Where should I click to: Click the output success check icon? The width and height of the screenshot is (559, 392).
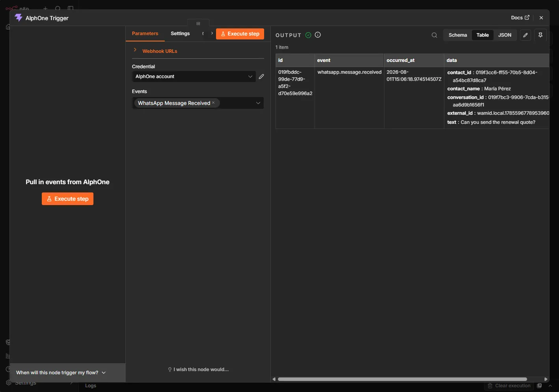(x=308, y=35)
